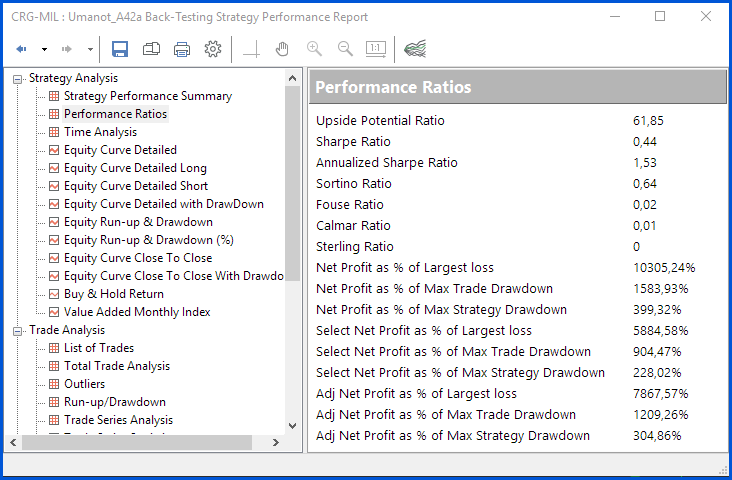Click the back navigation arrow
The width and height of the screenshot is (732, 480).
(x=20, y=49)
